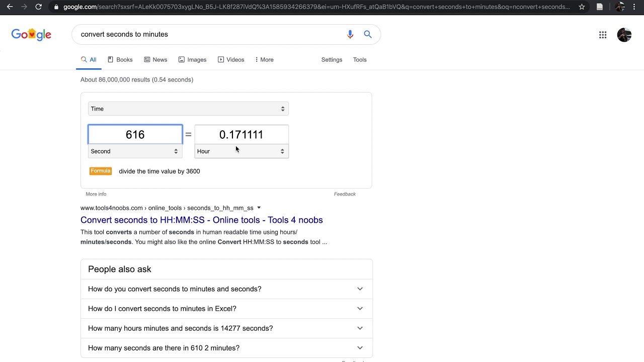
Task: Open the Second unit dropdown
Action: tap(135, 151)
